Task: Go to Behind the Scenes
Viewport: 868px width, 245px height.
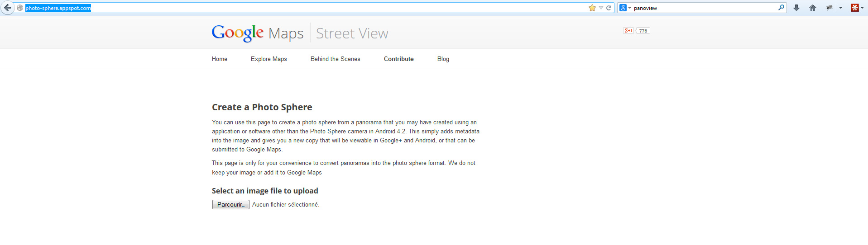Action: point(336,59)
